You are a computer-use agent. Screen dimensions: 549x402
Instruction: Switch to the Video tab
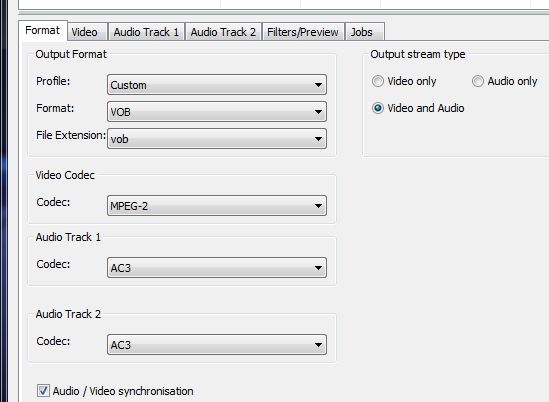pyautogui.click(x=87, y=32)
